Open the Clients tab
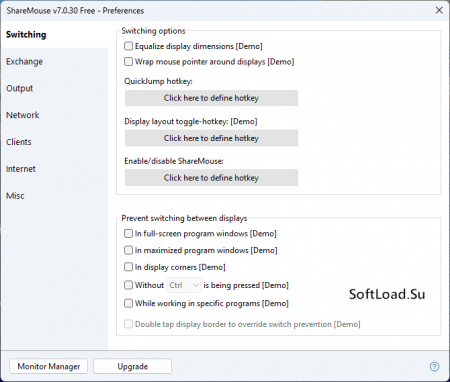The image size is (450, 382). (x=54, y=142)
